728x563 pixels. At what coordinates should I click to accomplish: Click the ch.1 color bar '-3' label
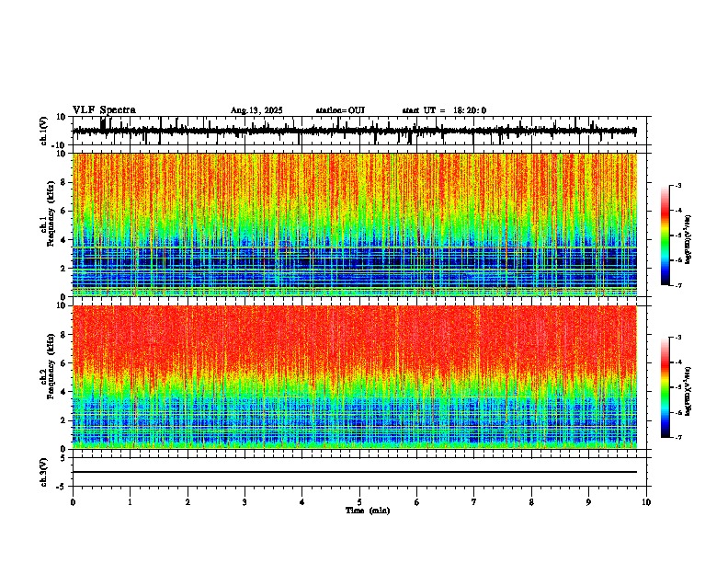click(677, 186)
